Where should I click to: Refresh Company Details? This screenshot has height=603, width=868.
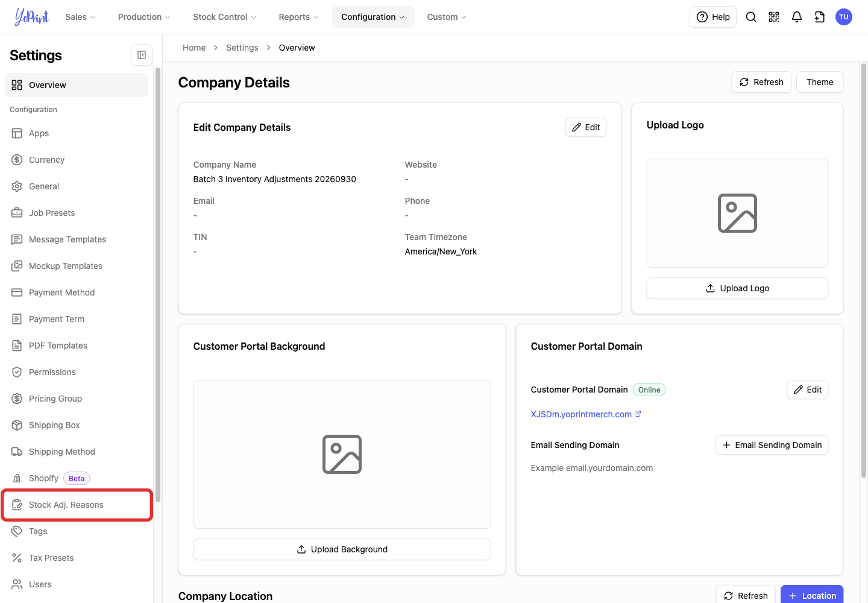[761, 82]
